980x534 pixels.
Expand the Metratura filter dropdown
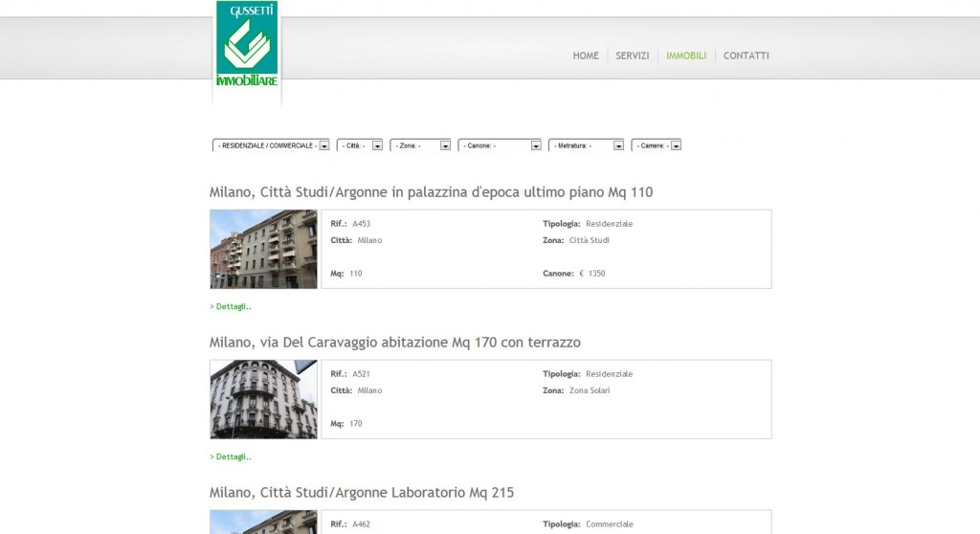(586, 145)
